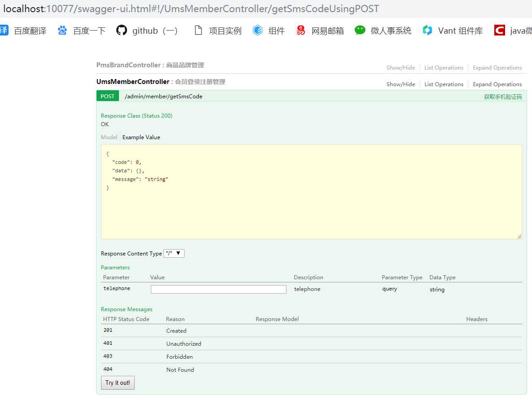Open the 百度翻译 bookmark label
Screen dimensions: 532x396
[x=30, y=31]
